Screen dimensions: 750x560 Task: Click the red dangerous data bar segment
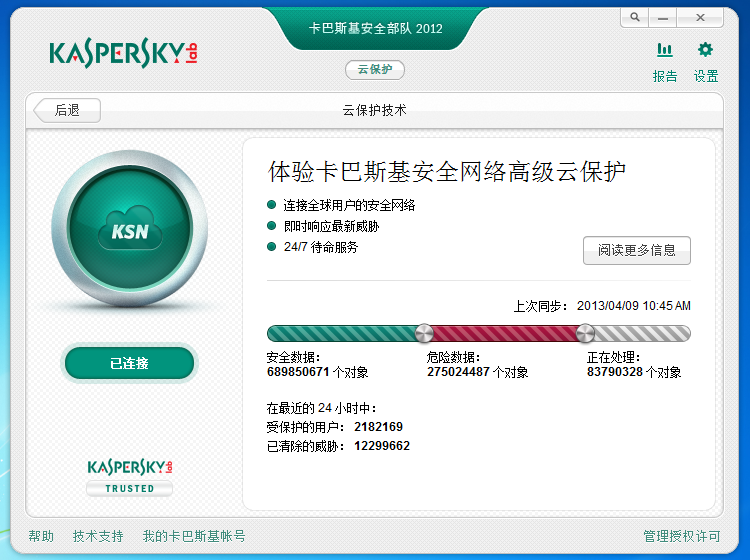pos(504,333)
